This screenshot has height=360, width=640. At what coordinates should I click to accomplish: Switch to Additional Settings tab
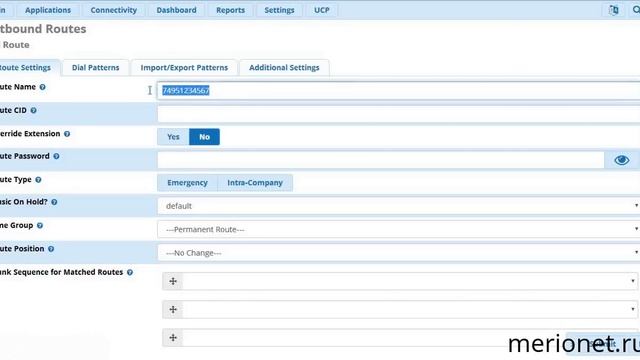284,67
